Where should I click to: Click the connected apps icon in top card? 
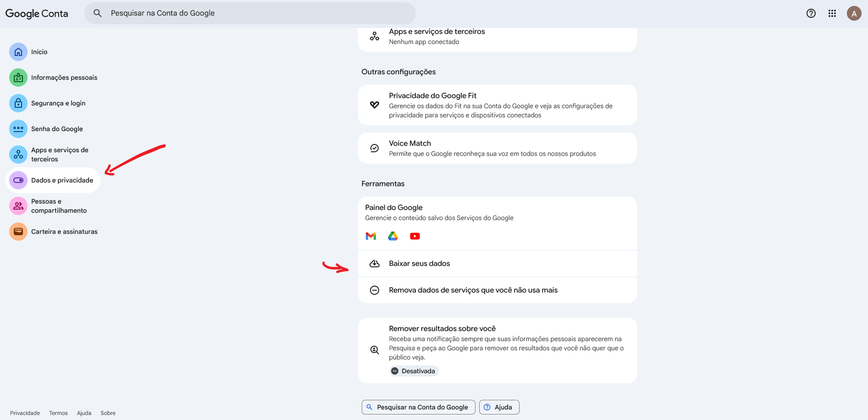pyautogui.click(x=375, y=36)
